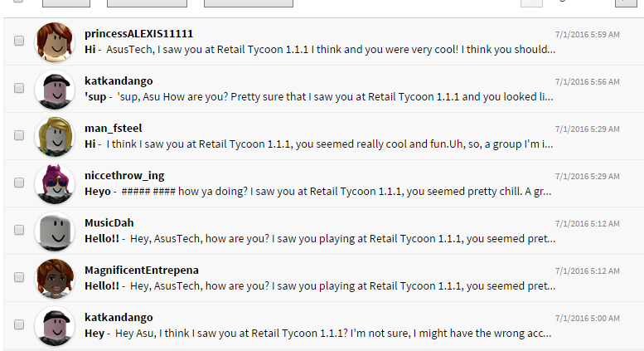This screenshot has width=644, height=351.
Task: Select the checkbox next to man_fsteel's message
Action: pyautogui.click(x=19, y=135)
